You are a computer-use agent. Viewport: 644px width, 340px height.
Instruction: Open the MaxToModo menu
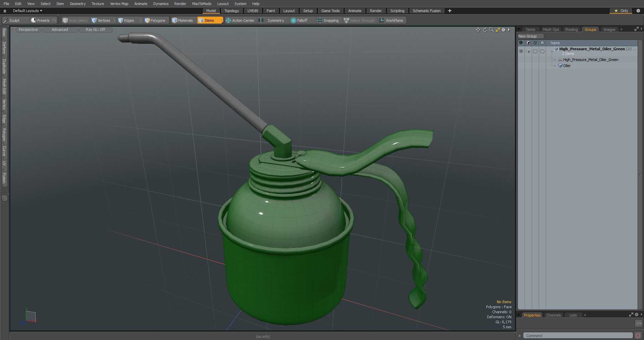click(202, 4)
